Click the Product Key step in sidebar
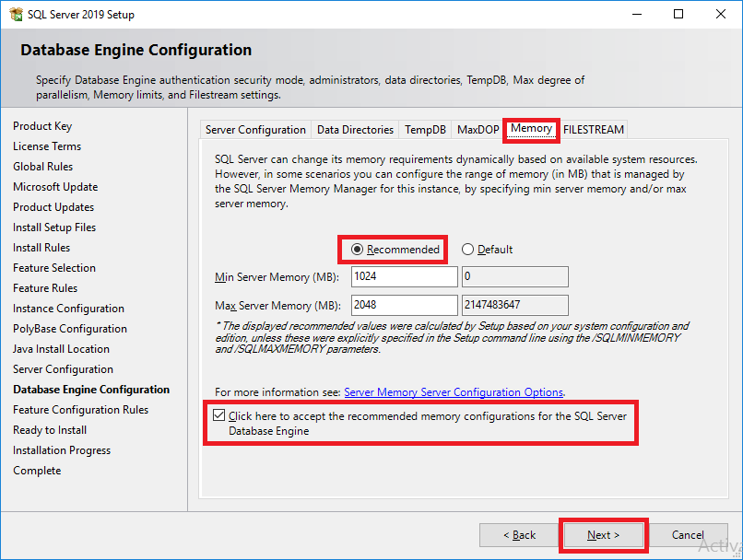The width and height of the screenshot is (743, 560). 42,126
